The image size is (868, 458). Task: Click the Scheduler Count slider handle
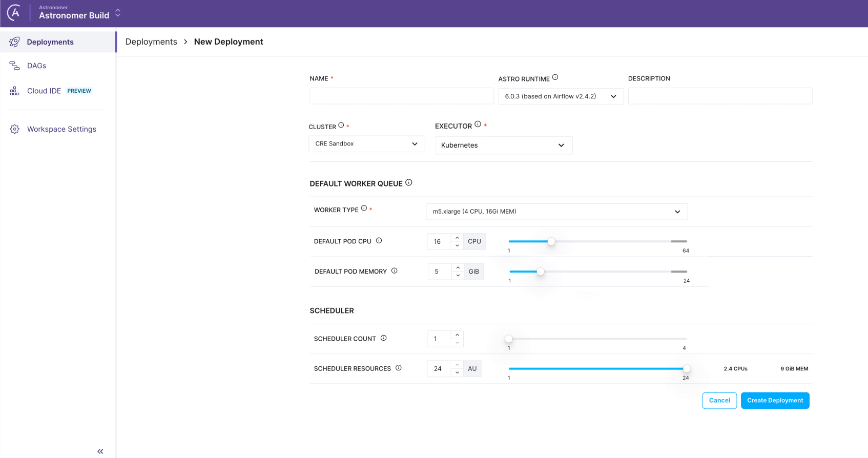click(509, 339)
